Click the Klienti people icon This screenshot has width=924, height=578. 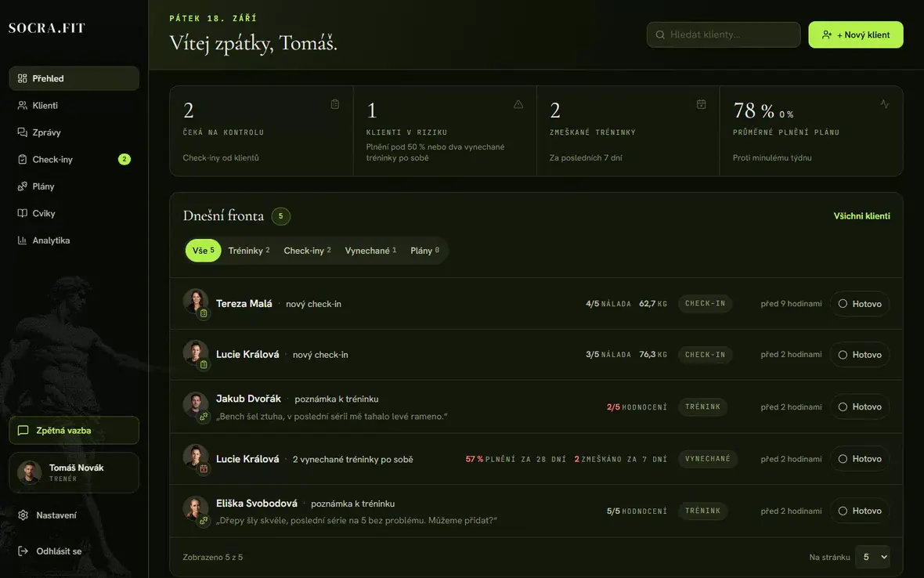[x=23, y=106]
